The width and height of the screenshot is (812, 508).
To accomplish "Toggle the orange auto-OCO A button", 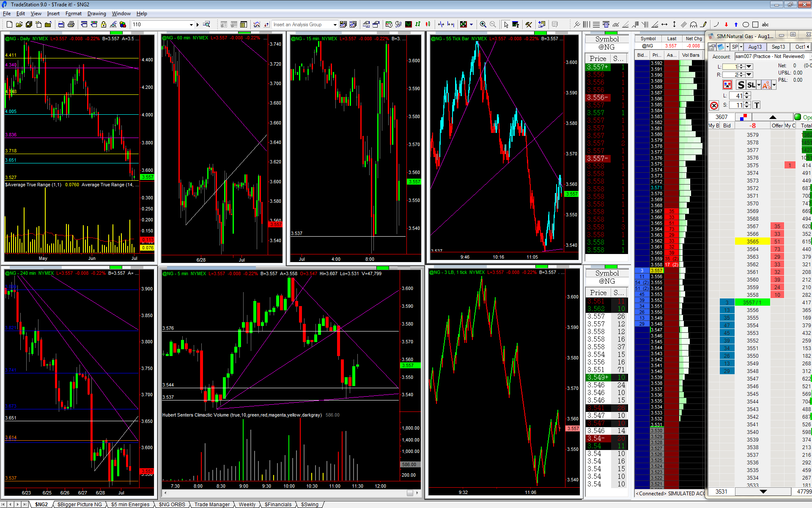I will coord(766,85).
